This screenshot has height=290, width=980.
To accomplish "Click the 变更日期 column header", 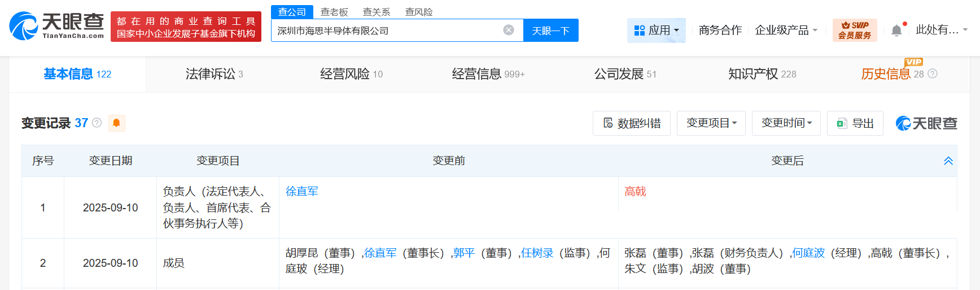I will point(111,161).
